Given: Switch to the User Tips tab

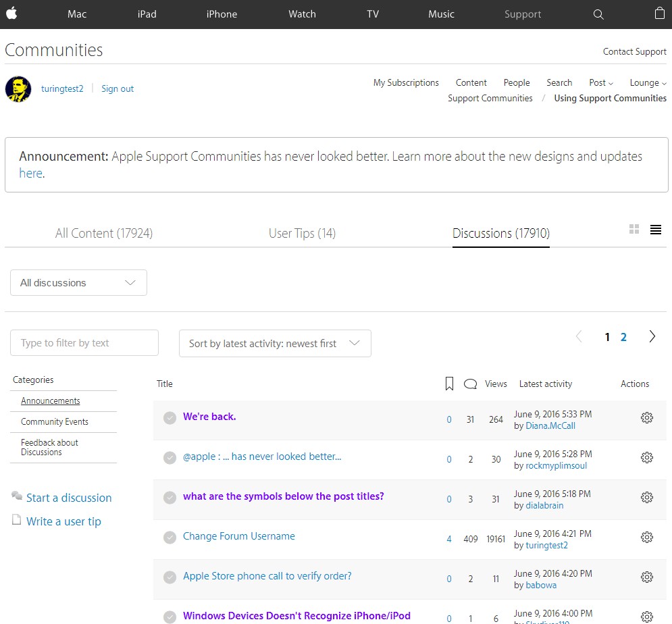Looking at the screenshot, I should point(302,233).
